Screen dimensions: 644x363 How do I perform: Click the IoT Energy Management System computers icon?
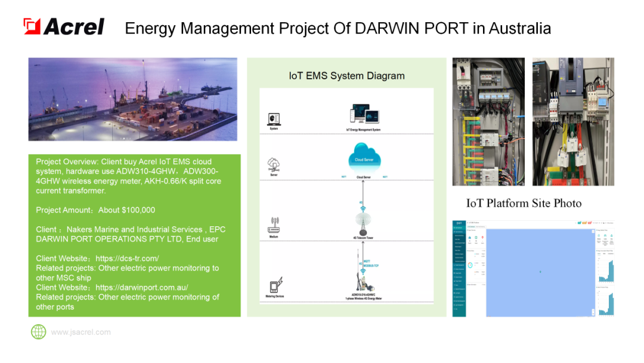tap(364, 114)
